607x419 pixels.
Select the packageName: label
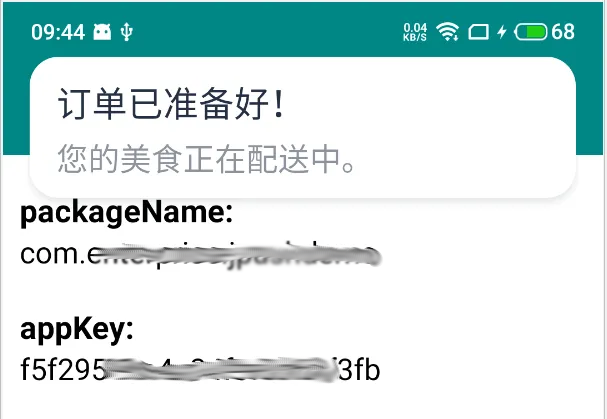(x=127, y=213)
